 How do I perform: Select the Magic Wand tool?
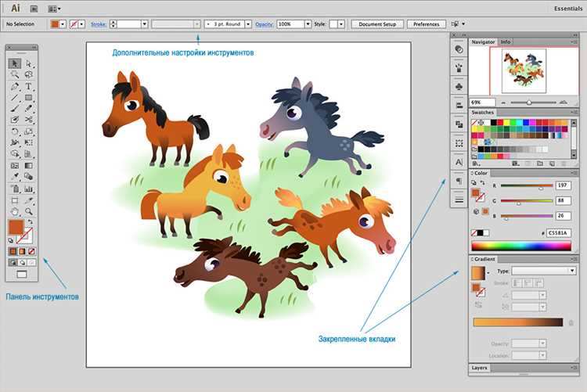pos(15,74)
